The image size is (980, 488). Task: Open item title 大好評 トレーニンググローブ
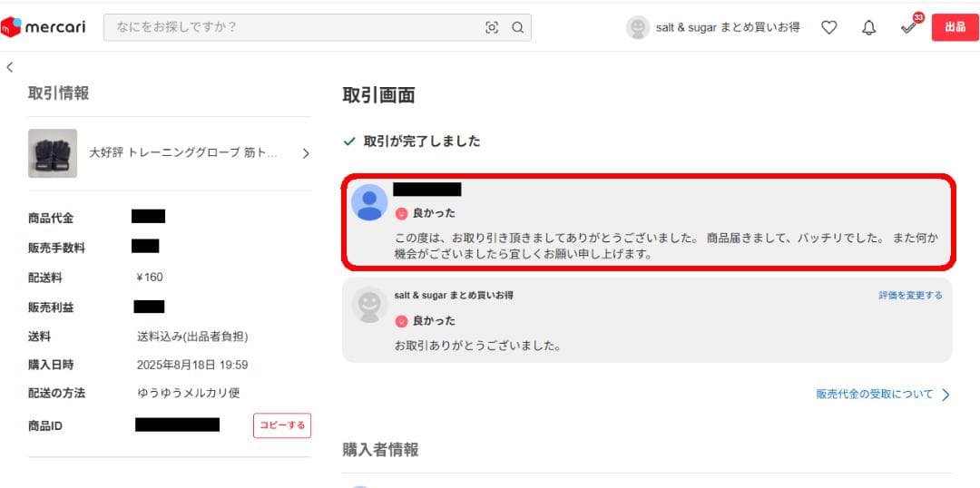pyautogui.click(x=183, y=153)
